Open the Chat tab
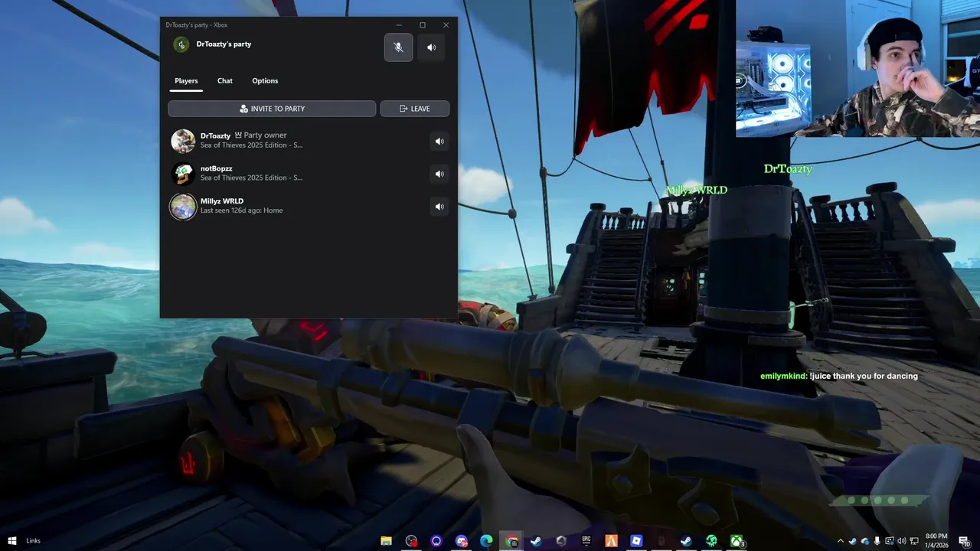 coord(225,81)
